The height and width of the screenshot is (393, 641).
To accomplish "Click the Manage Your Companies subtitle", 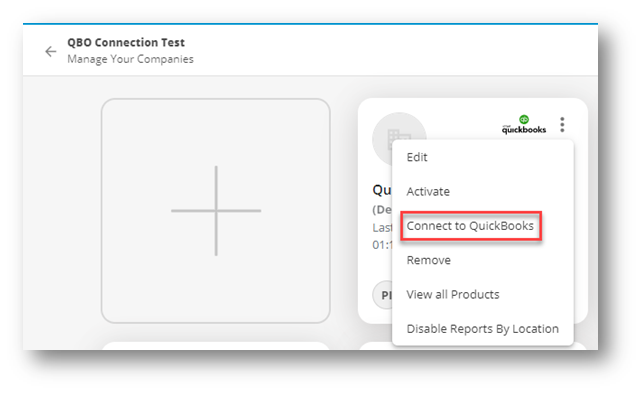I will coord(130,59).
